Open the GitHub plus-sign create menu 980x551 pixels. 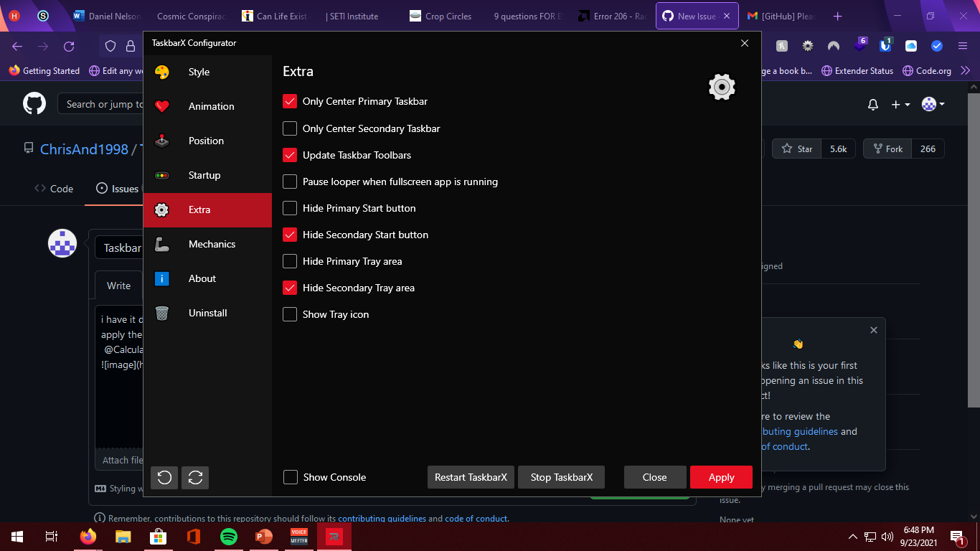point(900,104)
